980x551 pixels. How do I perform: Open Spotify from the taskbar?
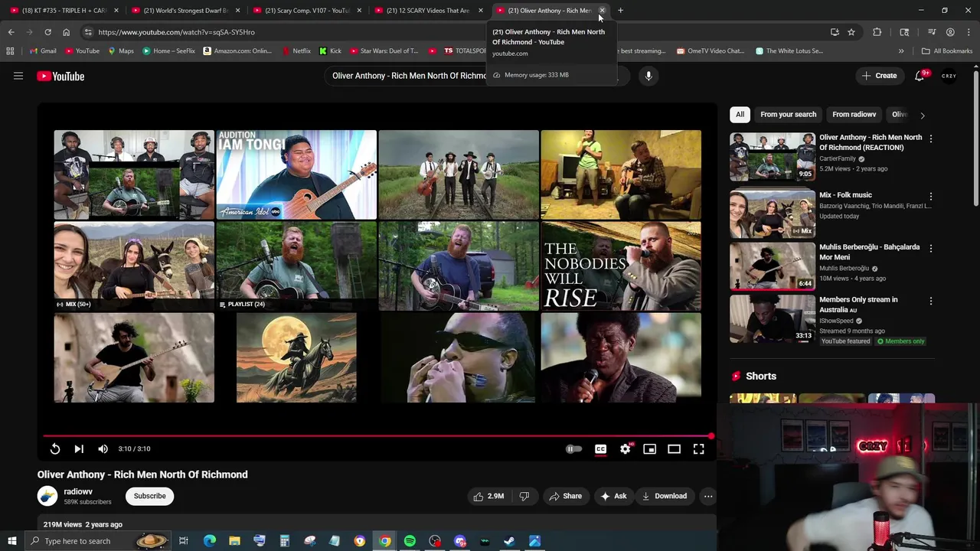click(x=410, y=541)
